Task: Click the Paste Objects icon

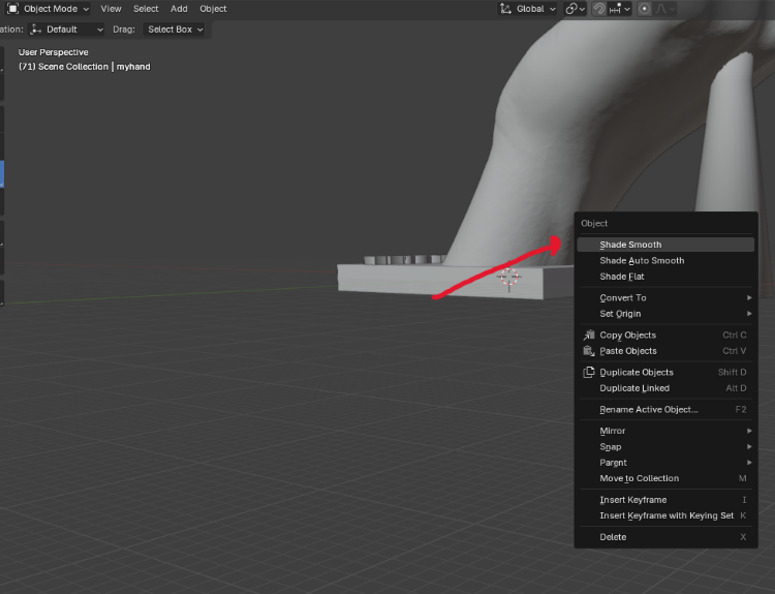Action: pos(589,350)
